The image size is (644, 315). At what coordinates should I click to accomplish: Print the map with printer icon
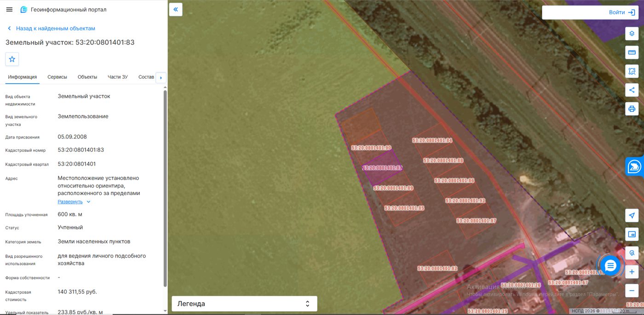pos(632,109)
